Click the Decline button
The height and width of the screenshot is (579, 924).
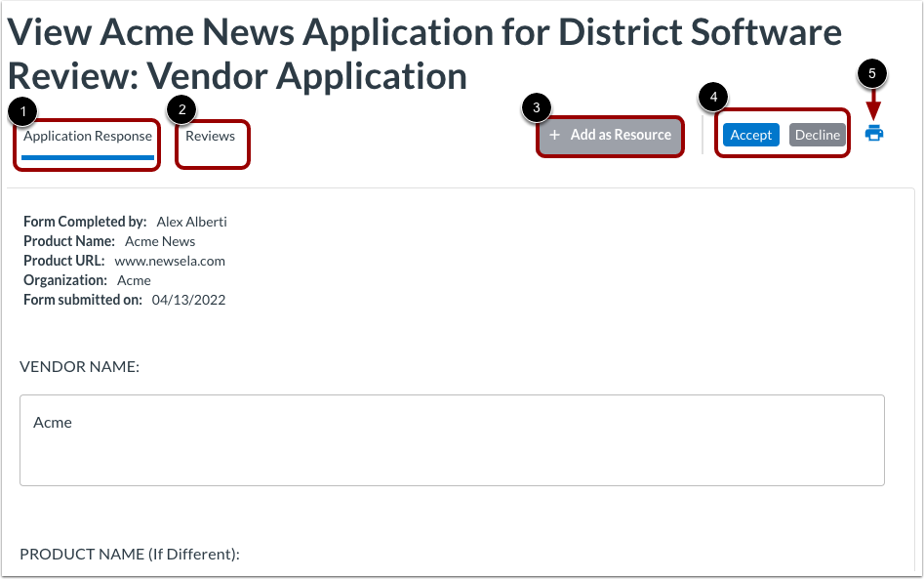[x=818, y=135]
